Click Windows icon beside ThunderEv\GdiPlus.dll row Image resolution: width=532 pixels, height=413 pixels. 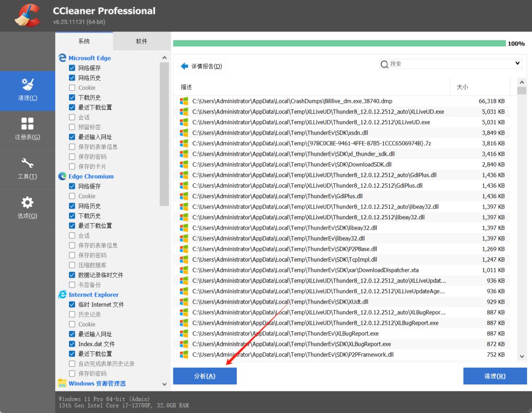(x=184, y=196)
